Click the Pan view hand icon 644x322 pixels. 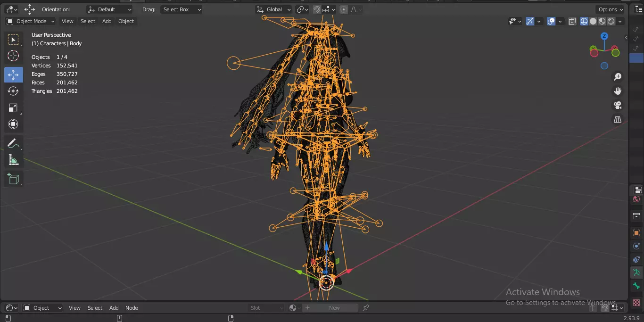click(x=618, y=91)
